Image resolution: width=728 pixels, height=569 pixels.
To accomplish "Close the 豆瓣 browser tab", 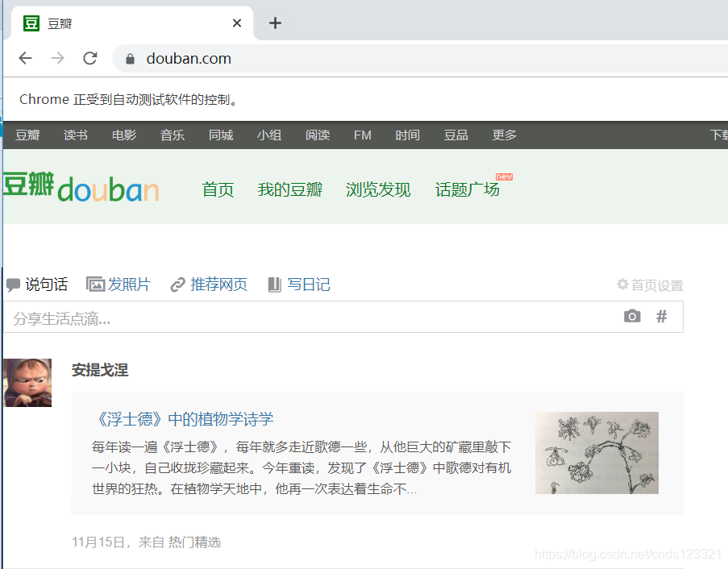I will point(237,23).
